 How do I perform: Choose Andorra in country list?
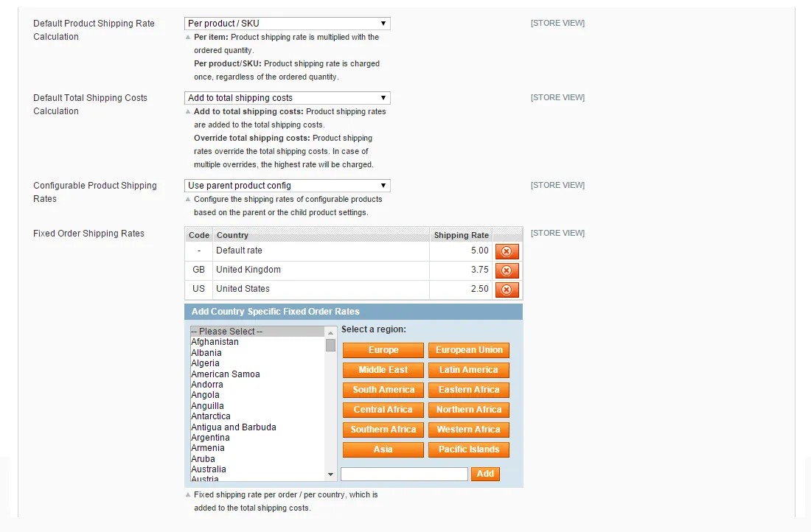coord(257,384)
